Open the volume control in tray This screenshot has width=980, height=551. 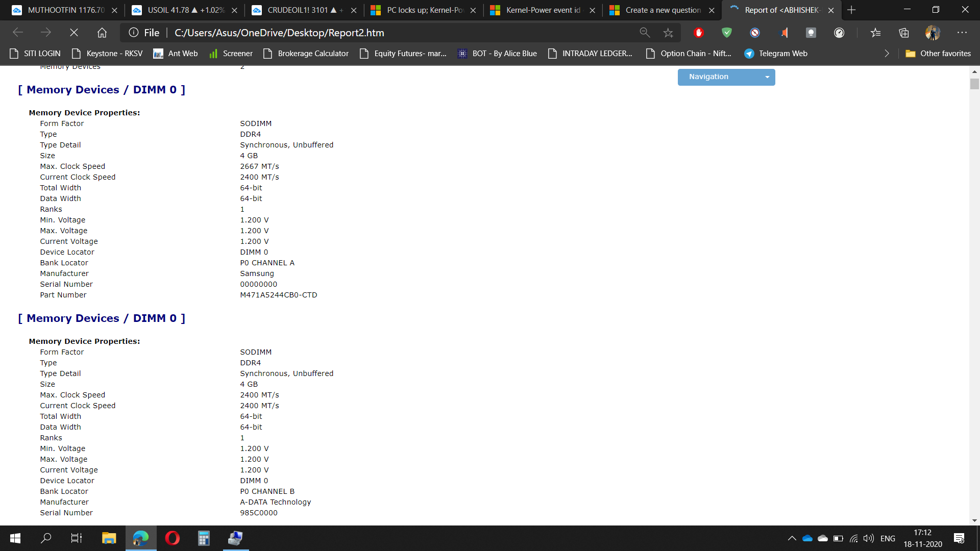pos(869,538)
